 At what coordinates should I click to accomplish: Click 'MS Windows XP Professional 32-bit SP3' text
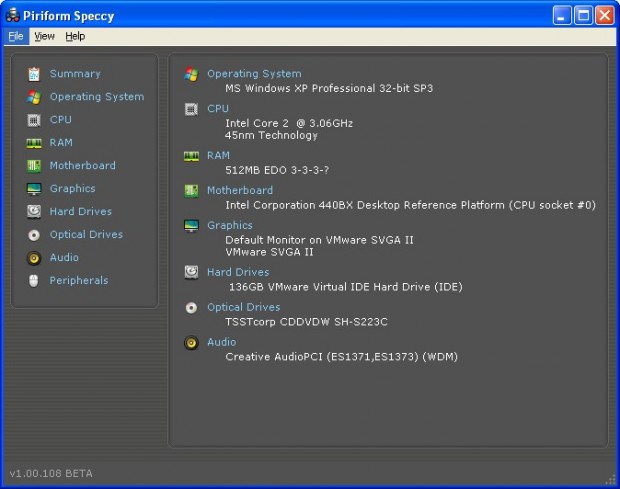click(x=329, y=88)
